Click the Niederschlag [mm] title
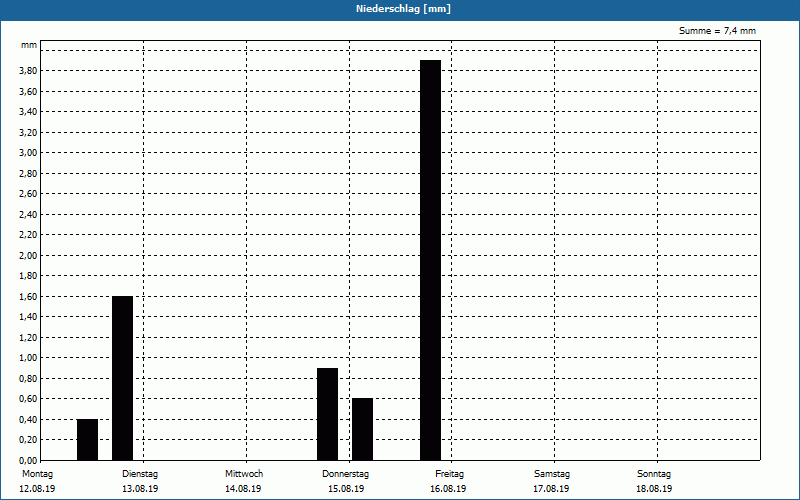 pyautogui.click(x=403, y=9)
